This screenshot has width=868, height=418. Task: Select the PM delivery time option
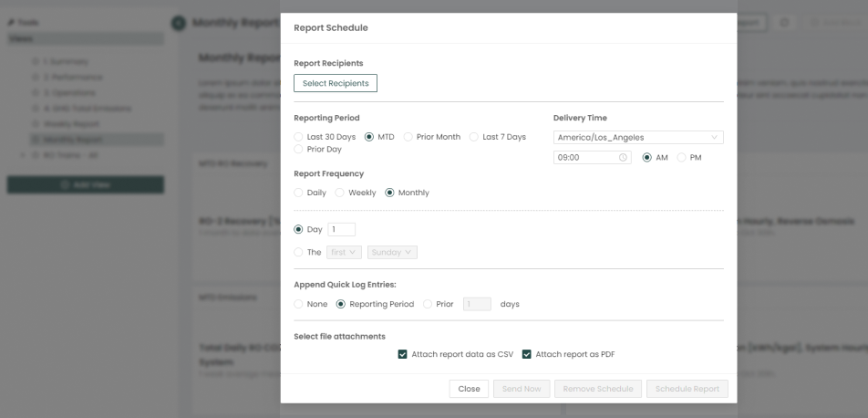click(681, 158)
